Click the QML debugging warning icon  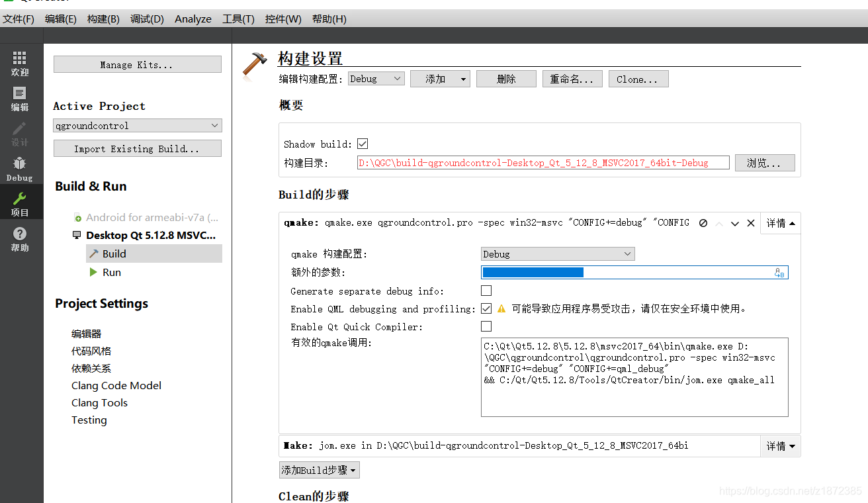[x=501, y=308]
